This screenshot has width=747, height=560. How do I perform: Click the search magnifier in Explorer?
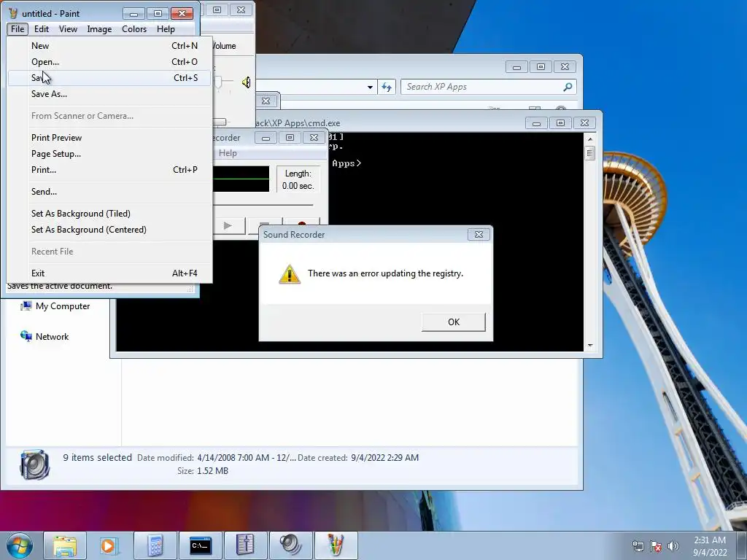568,87
